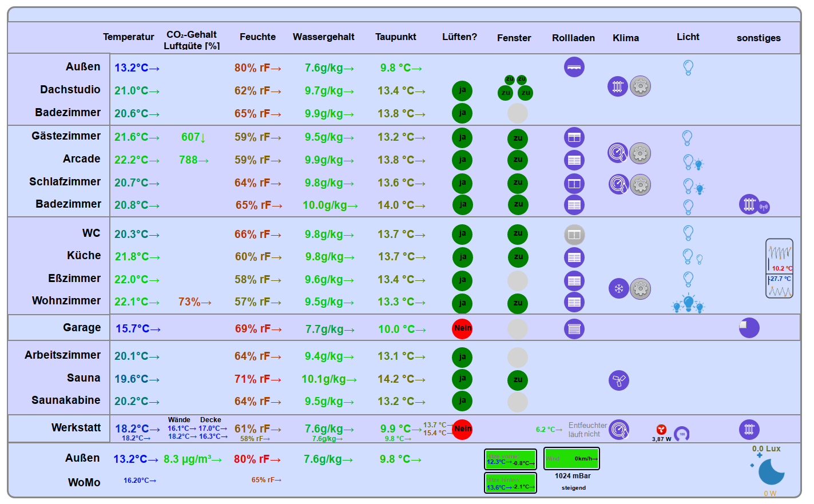Click the Garage pie-chart icon under sonstiges
This screenshot has width=814, height=504.
pyautogui.click(x=749, y=328)
